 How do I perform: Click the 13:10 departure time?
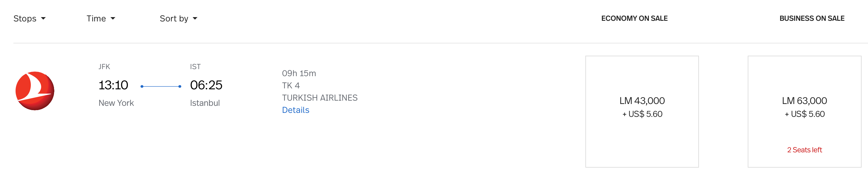114,85
